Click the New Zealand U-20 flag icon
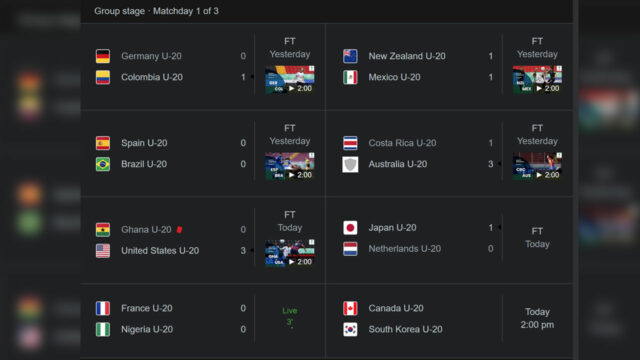Viewport: 640px width, 360px height. click(350, 56)
